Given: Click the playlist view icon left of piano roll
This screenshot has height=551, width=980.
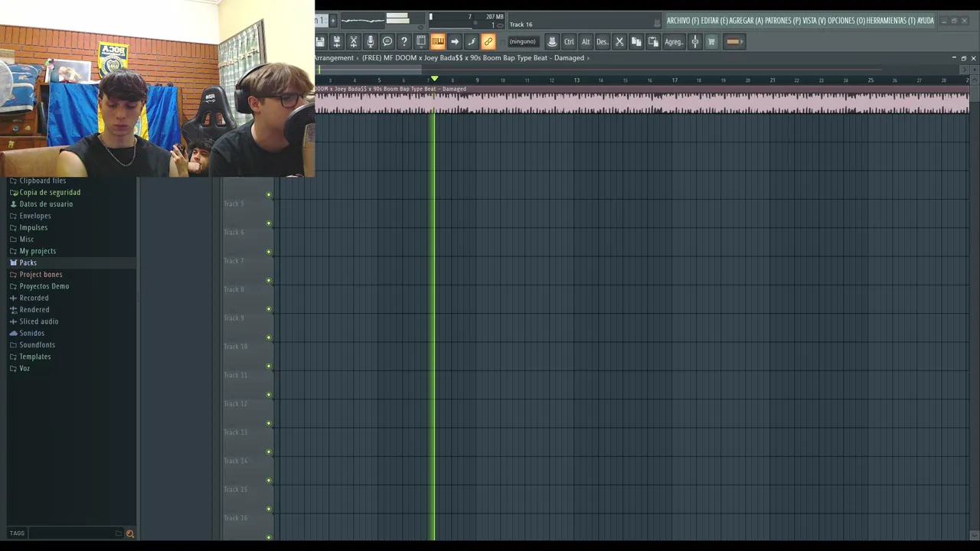Looking at the screenshot, I should [x=421, y=41].
